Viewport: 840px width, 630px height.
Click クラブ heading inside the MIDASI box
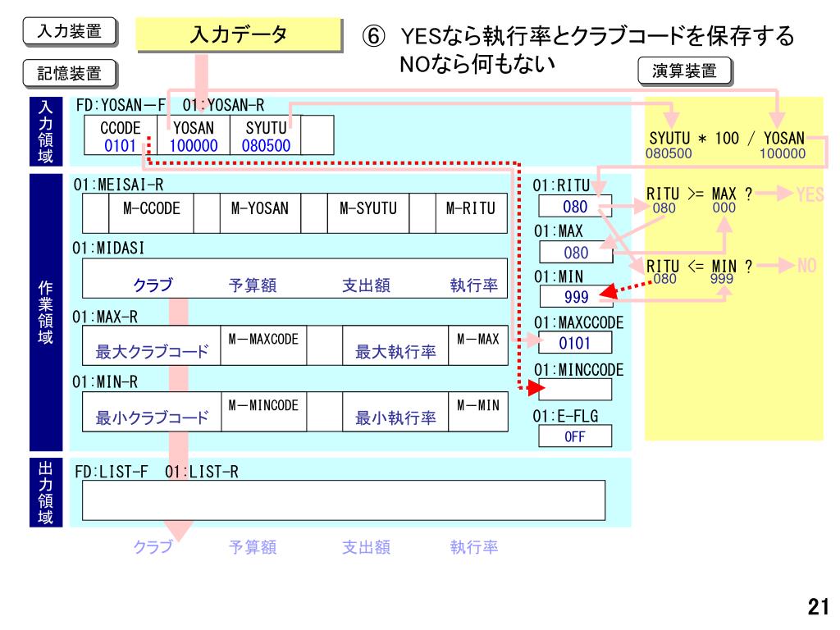[153, 285]
